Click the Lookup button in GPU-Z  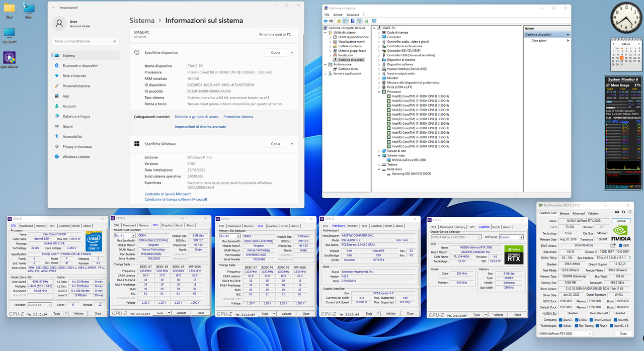click(621, 221)
